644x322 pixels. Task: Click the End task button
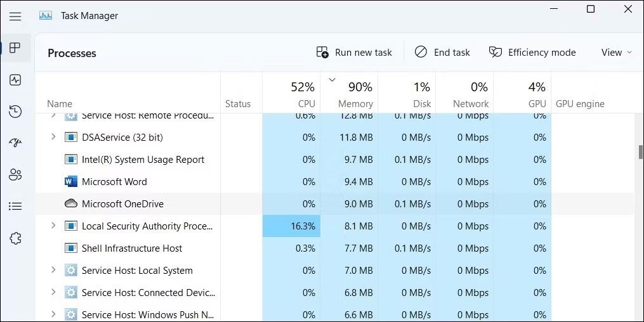[x=442, y=53]
